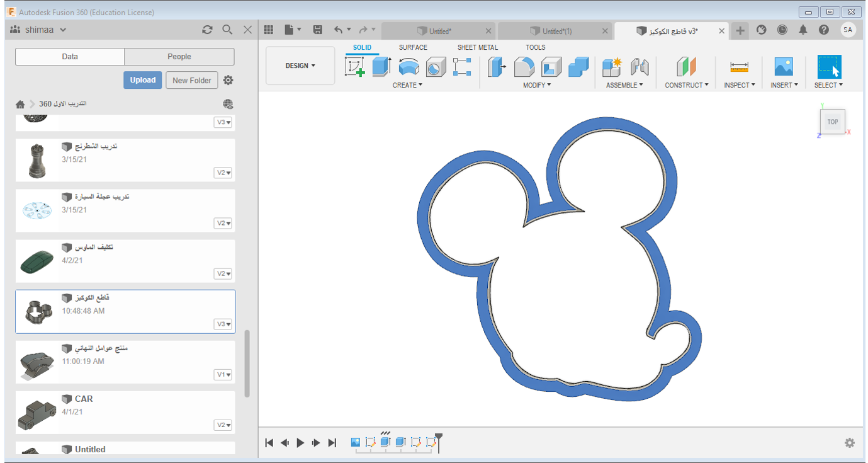Select the Canvas image feature in timeline
Image resolution: width=868 pixels, height=463 pixels.
point(355,442)
